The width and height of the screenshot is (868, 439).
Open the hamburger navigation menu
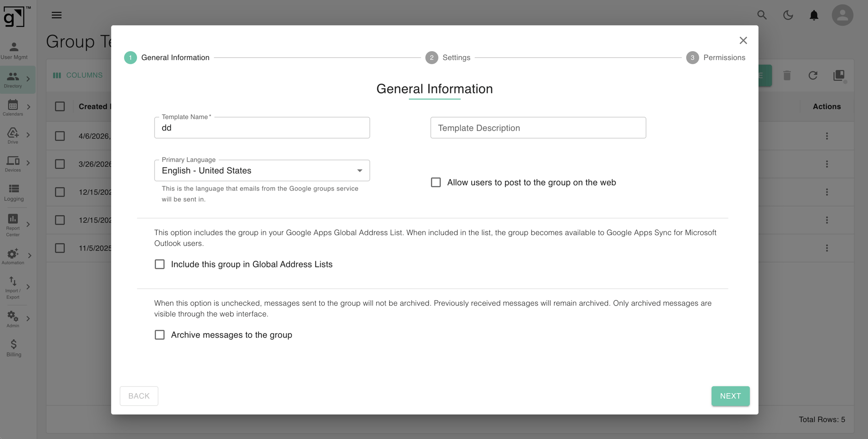57,15
